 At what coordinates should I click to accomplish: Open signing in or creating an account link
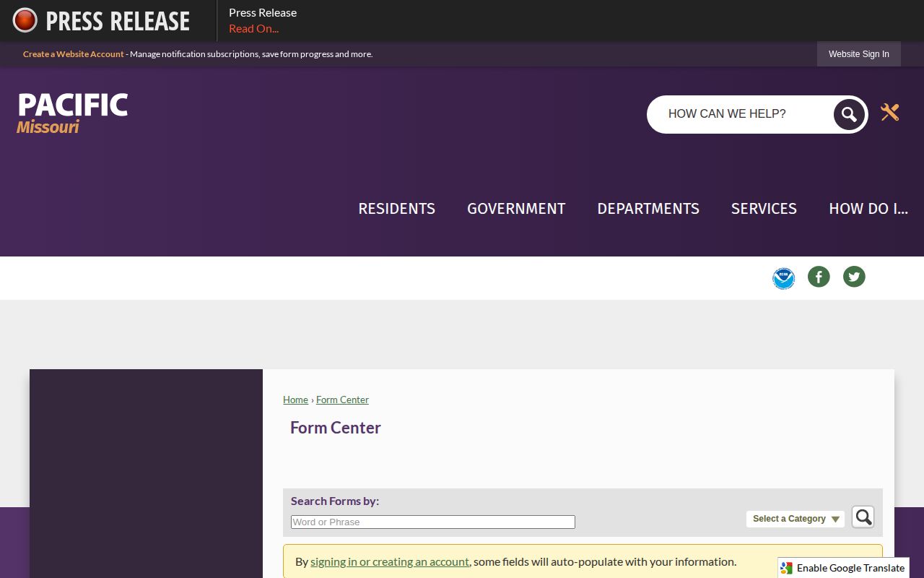click(x=390, y=561)
